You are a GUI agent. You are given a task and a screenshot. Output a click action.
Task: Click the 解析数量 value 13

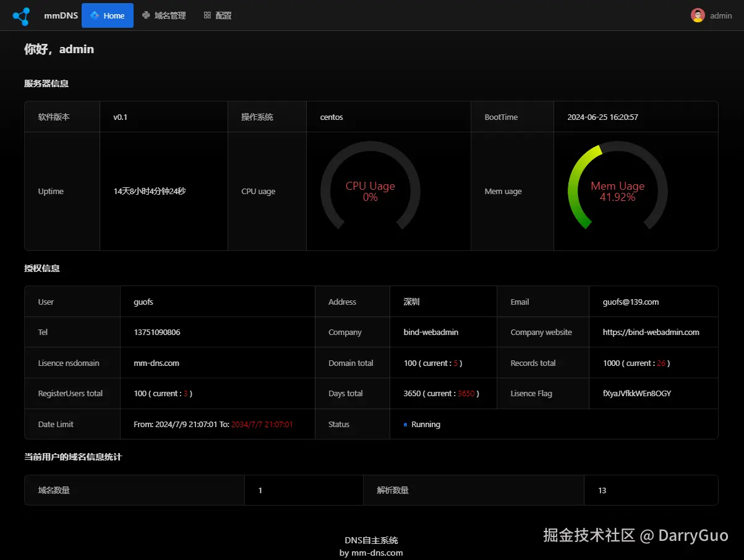602,490
